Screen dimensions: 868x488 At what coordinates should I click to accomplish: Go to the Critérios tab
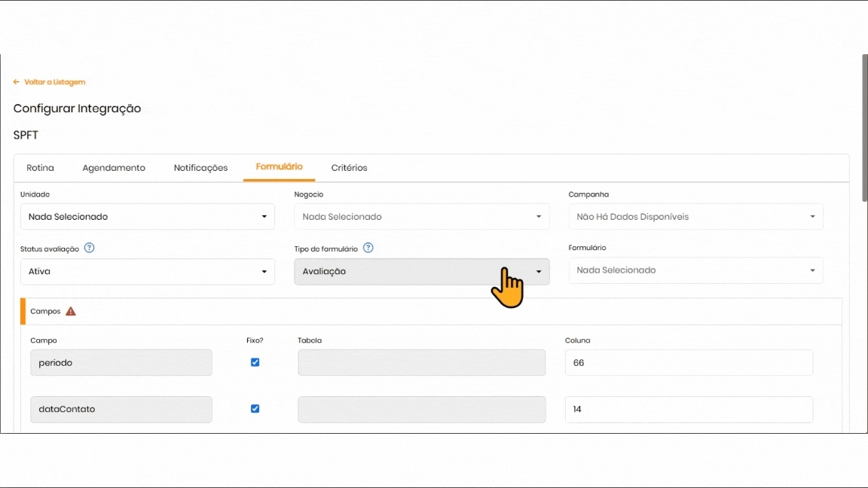click(349, 168)
